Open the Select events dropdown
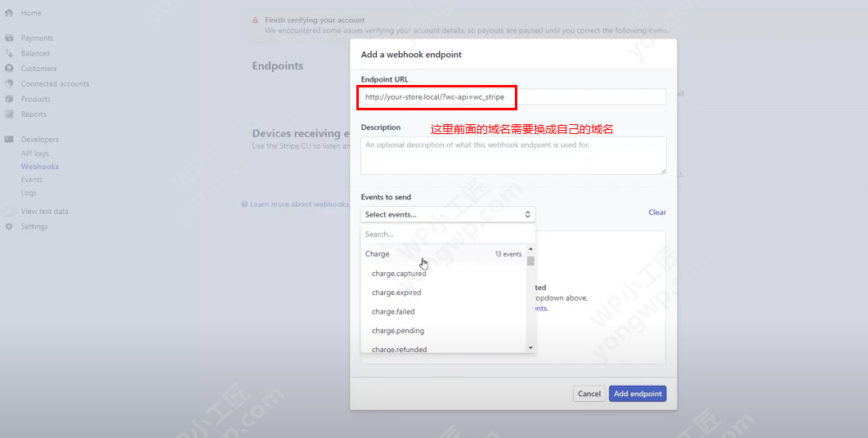868x438 pixels. [447, 215]
